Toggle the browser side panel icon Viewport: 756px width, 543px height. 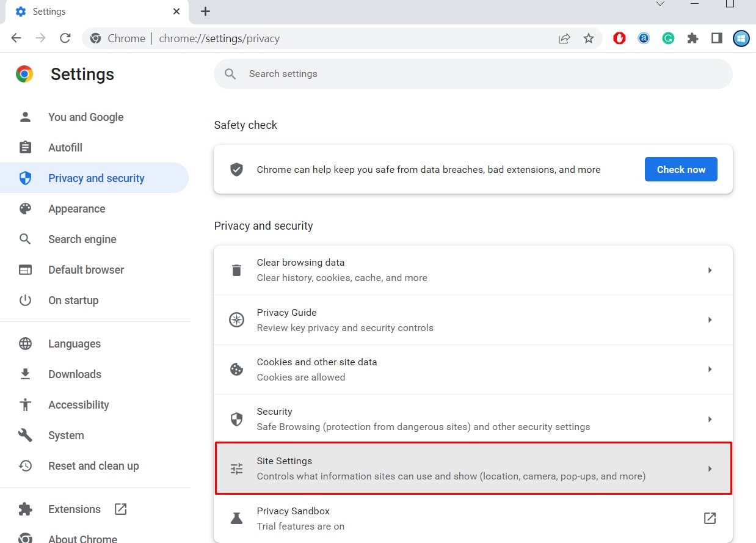717,38
